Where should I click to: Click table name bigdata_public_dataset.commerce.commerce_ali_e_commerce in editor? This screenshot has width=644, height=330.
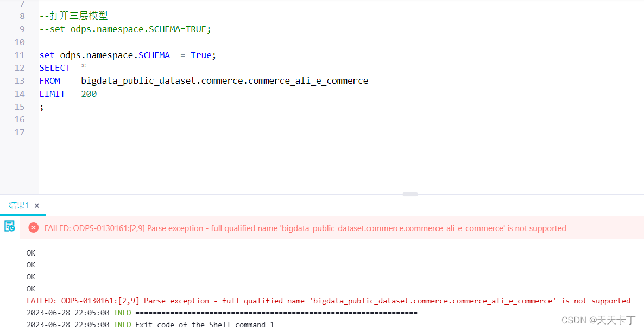pyautogui.click(x=225, y=81)
